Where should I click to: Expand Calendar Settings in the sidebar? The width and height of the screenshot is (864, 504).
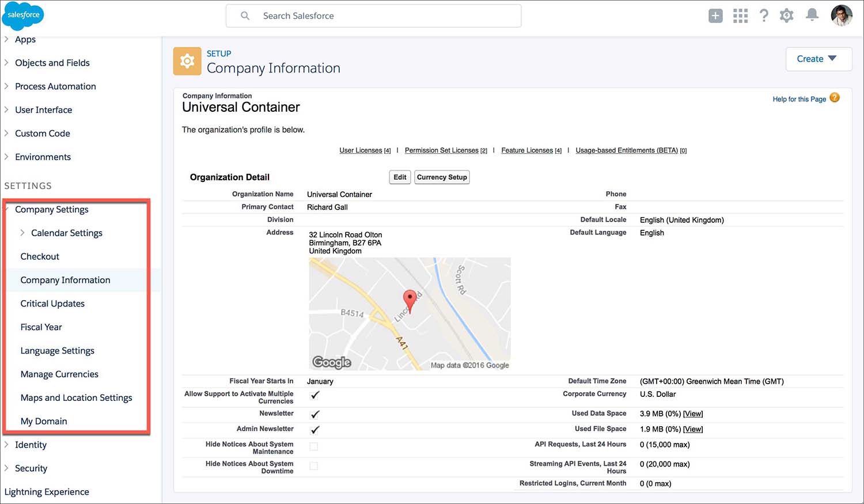23,233
